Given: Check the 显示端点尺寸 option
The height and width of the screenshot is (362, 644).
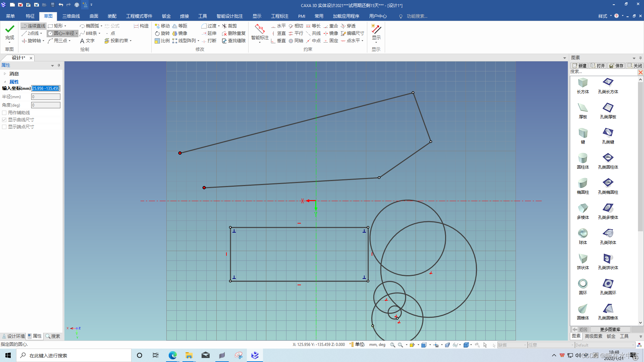Looking at the screenshot, I should [x=4, y=127].
